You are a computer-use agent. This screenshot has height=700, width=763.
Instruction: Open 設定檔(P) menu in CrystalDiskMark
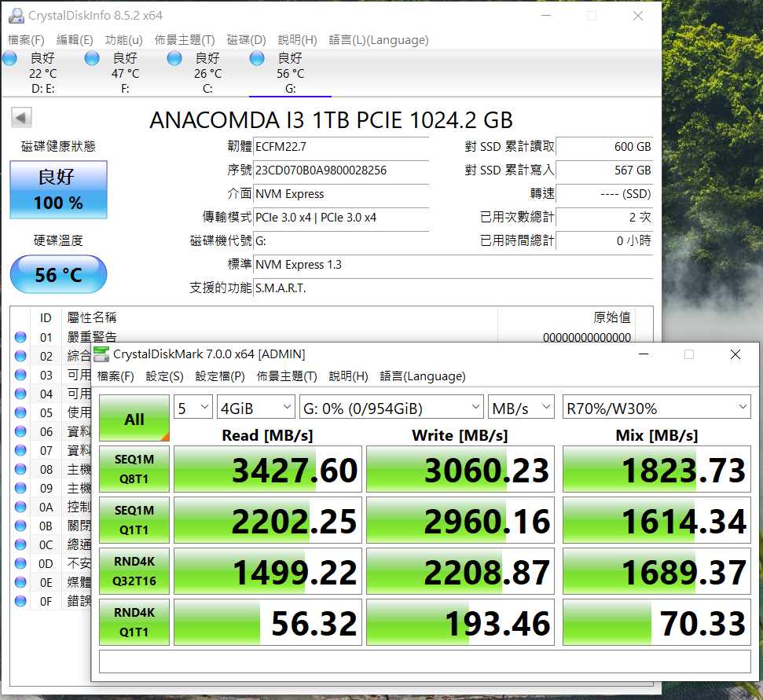click(x=220, y=376)
